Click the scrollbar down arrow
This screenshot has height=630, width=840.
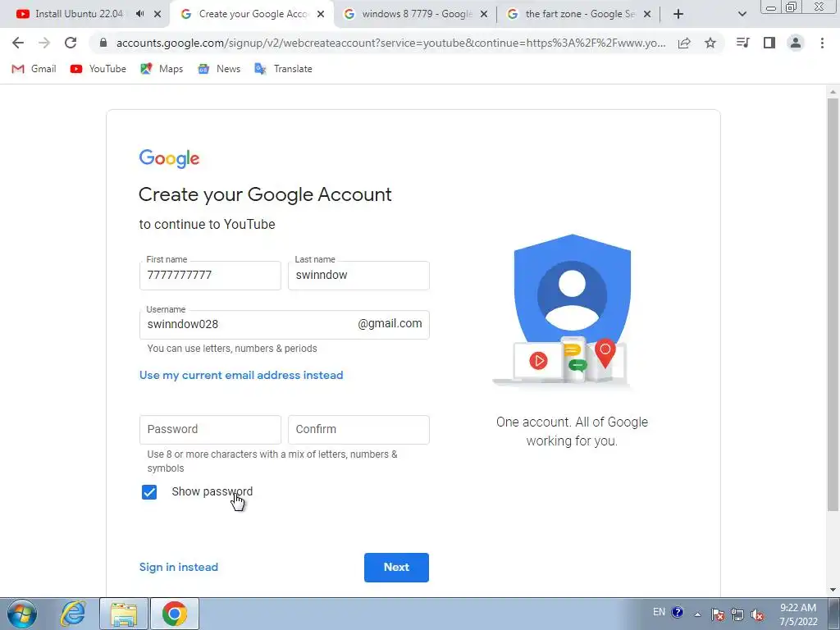point(833,590)
